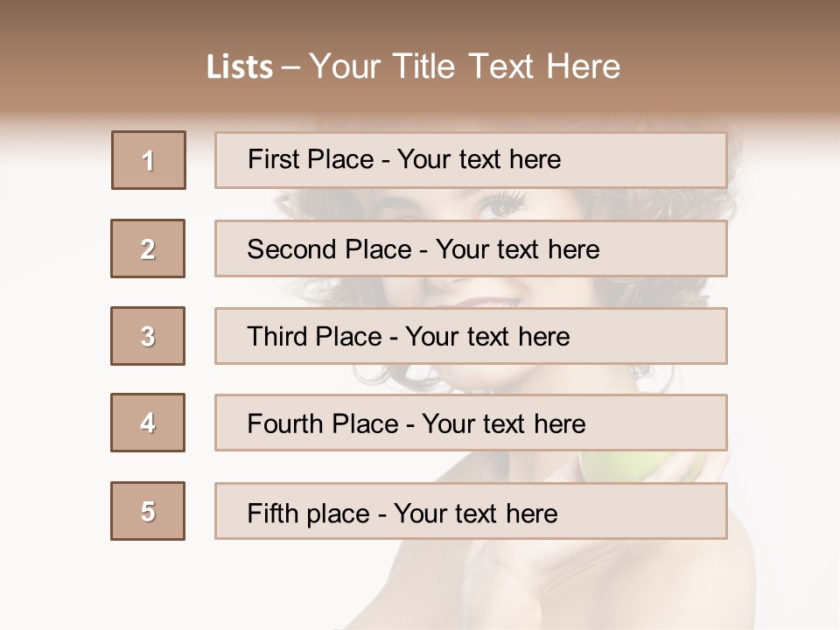Click the woman's smiling teeth
The width and height of the screenshot is (840, 630).
point(497,301)
